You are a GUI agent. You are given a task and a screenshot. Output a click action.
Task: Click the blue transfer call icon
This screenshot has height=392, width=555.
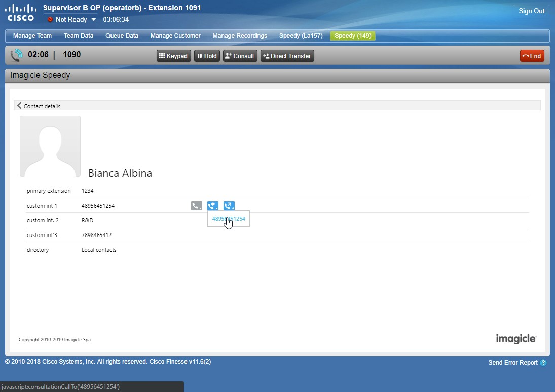[229, 206]
